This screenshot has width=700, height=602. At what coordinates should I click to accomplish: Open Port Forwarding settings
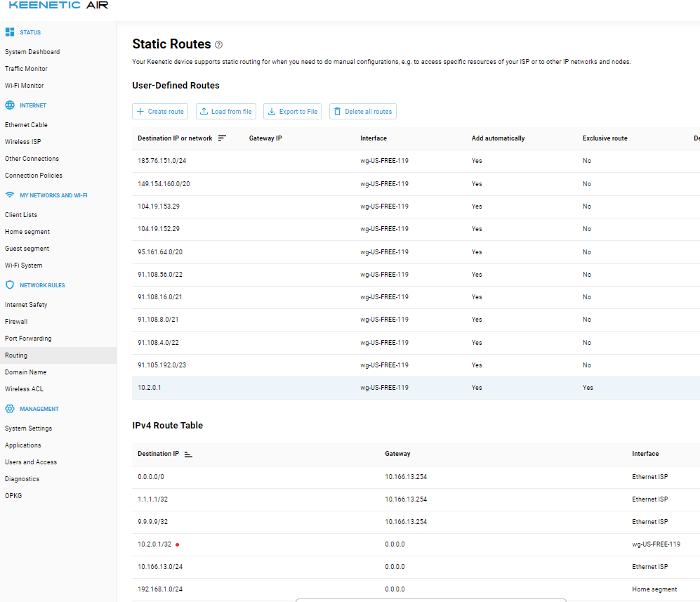28,339
